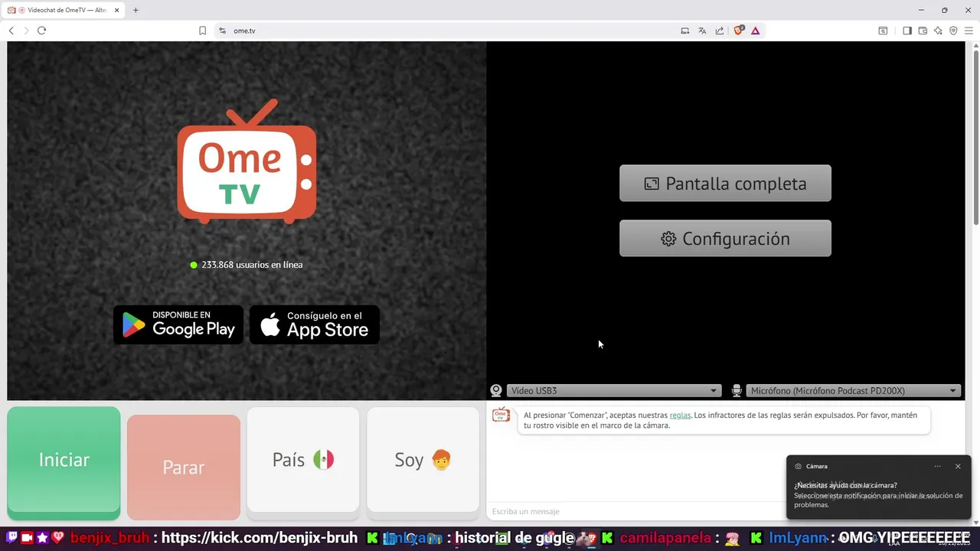
Task: Click the benjix_bruh username in ticker
Action: (109, 538)
